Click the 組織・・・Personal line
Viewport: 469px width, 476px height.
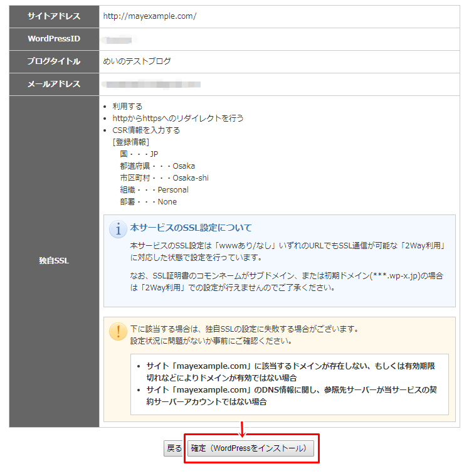[x=154, y=190]
